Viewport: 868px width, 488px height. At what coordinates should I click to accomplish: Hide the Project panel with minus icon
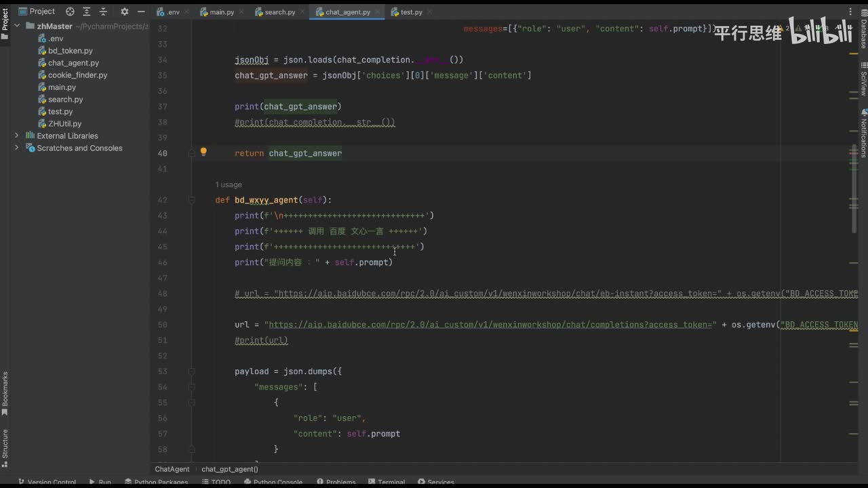140,12
